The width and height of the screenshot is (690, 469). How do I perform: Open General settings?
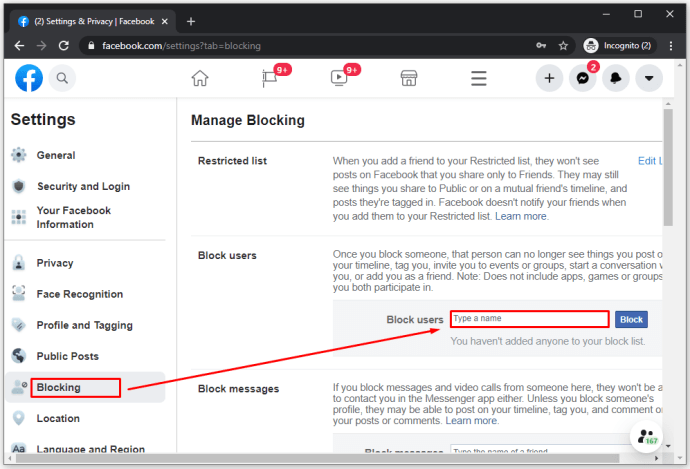click(x=56, y=155)
